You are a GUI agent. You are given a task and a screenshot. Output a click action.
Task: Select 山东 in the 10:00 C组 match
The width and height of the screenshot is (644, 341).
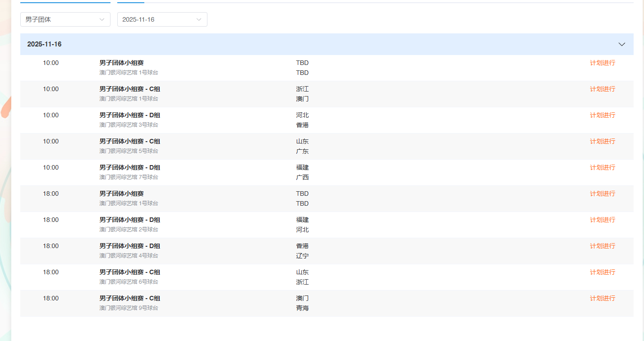pyautogui.click(x=303, y=141)
